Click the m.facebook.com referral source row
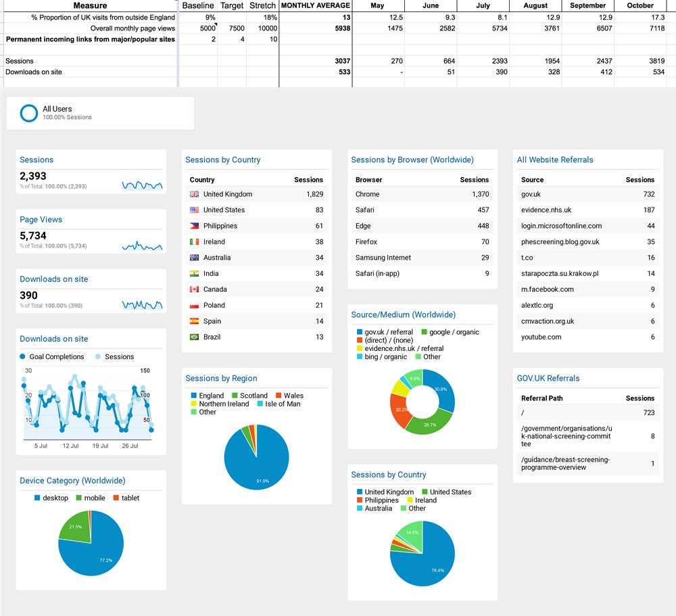676x616 pixels. 587,289
